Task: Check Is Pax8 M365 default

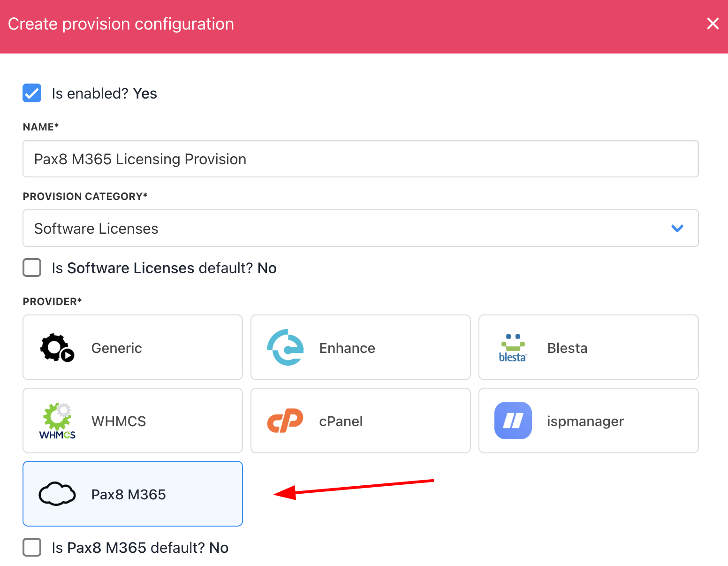Action: pos(32,547)
